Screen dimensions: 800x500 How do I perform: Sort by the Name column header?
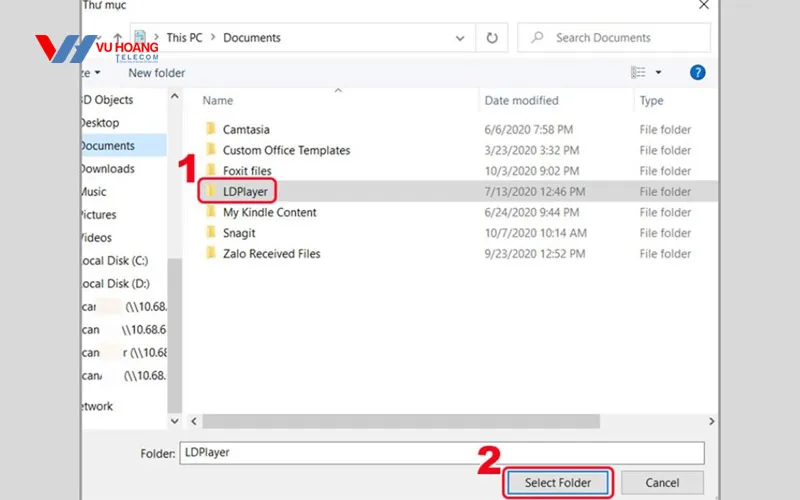coord(217,101)
